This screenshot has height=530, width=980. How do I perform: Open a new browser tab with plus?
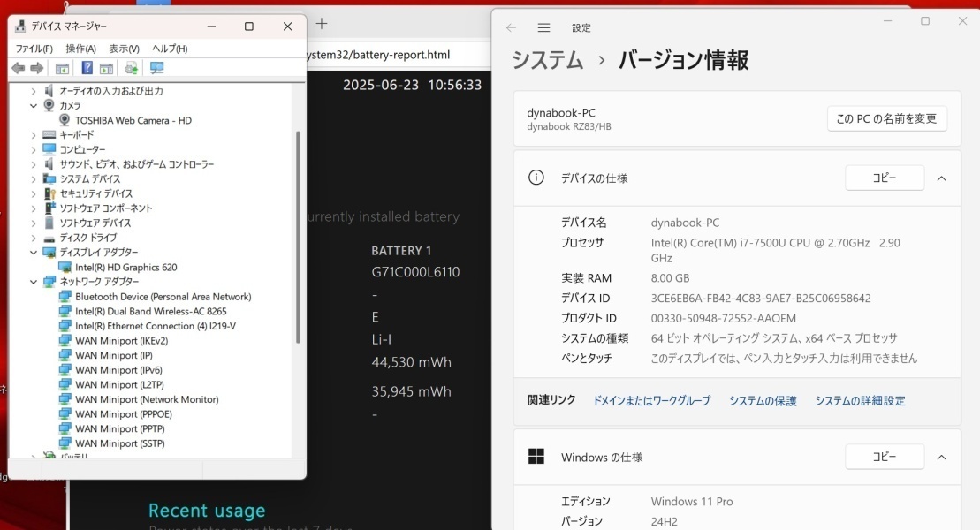click(322, 24)
